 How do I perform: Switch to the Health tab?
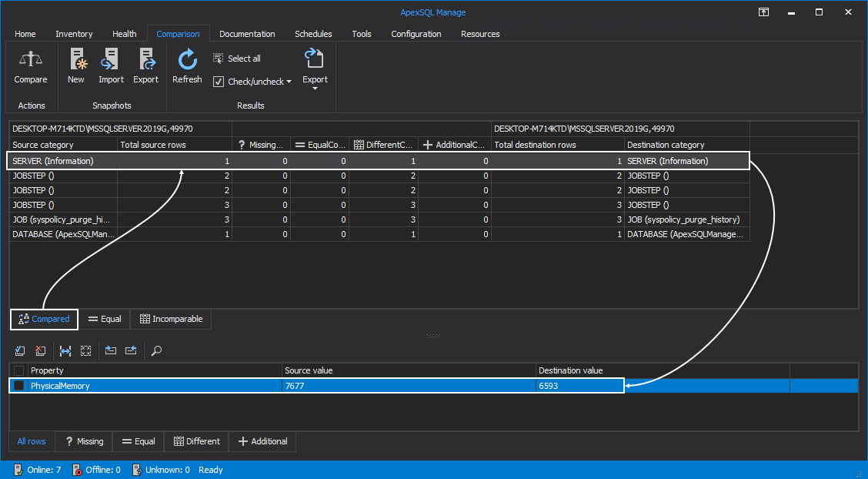point(124,34)
